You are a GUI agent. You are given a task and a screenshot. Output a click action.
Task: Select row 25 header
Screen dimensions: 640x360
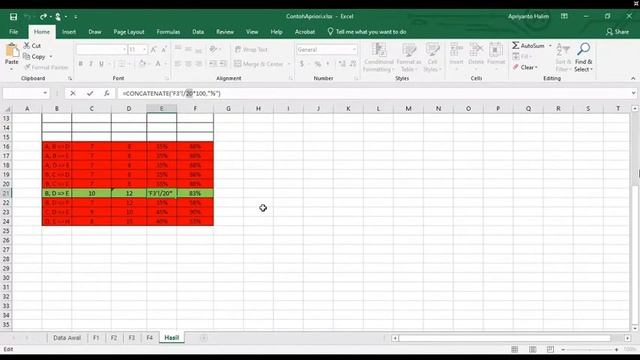6,231
